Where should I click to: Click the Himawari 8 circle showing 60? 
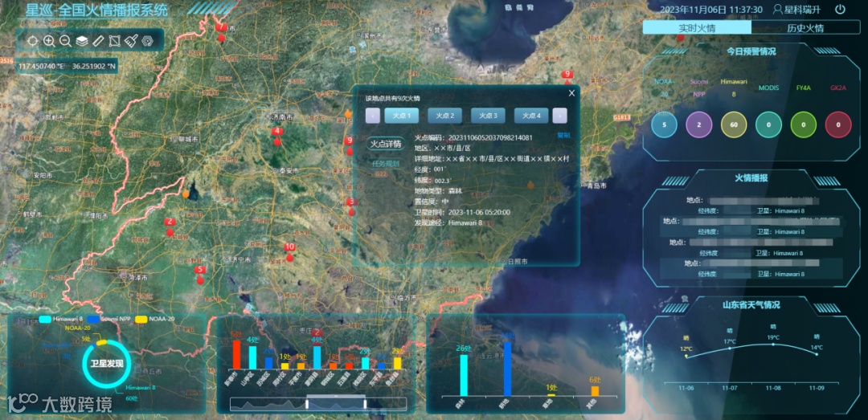pyautogui.click(x=734, y=124)
